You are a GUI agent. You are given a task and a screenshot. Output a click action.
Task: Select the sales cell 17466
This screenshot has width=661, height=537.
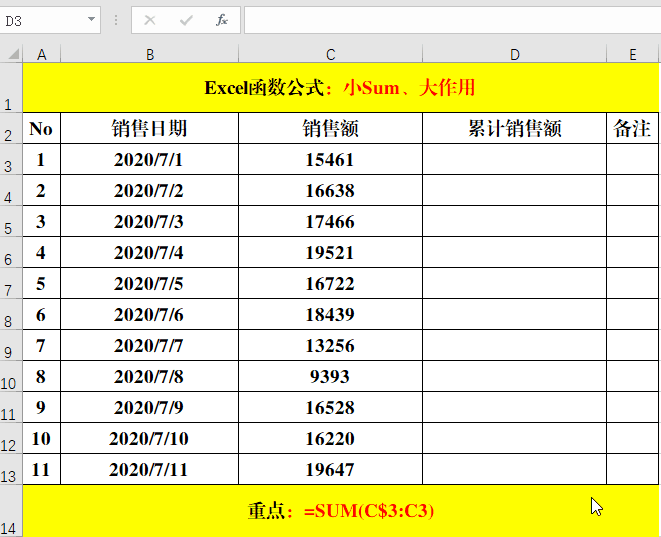click(330, 221)
